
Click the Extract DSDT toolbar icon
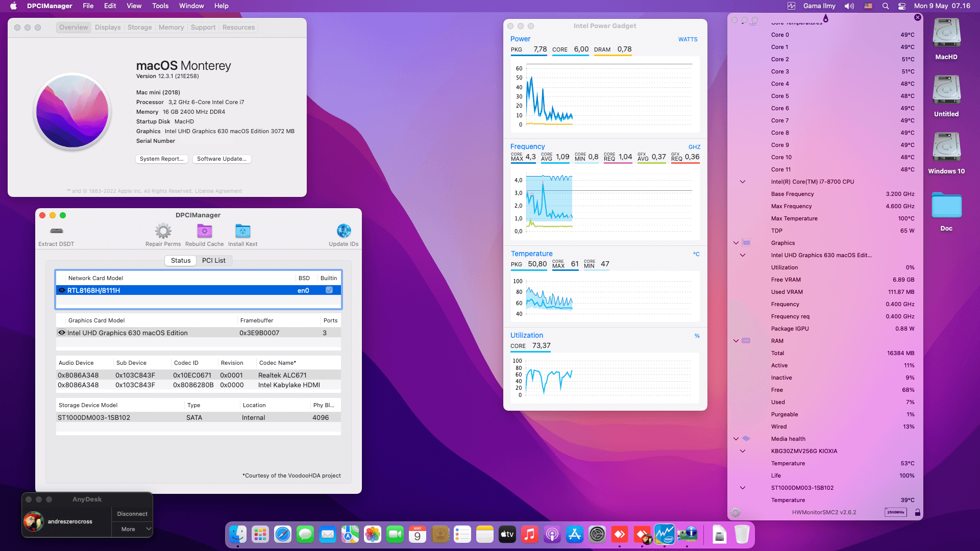(x=57, y=231)
